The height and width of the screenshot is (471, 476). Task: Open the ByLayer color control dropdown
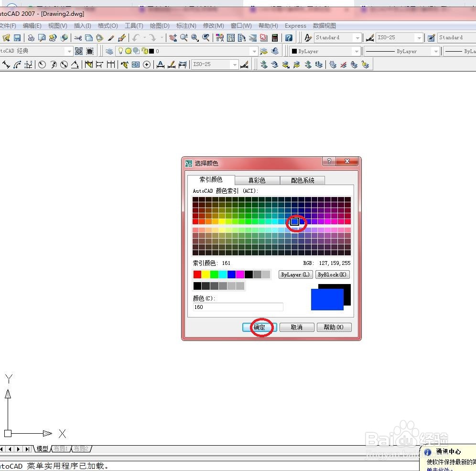[x=325, y=51]
